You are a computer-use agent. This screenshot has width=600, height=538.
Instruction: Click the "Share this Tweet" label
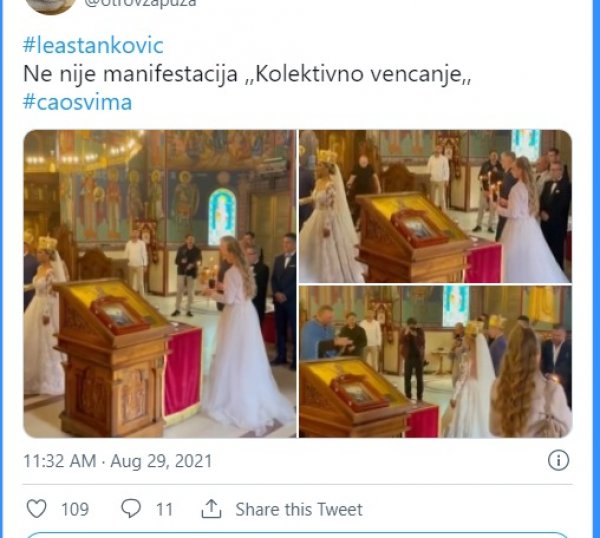point(298,509)
